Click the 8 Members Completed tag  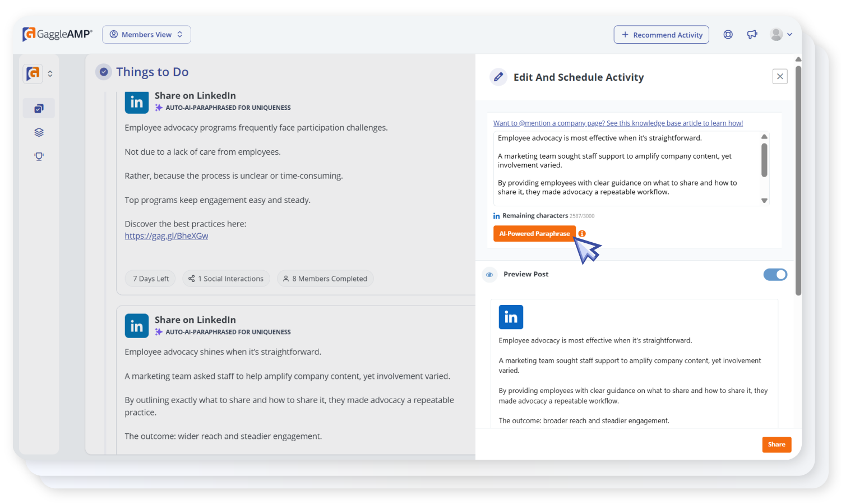tap(325, 279)
